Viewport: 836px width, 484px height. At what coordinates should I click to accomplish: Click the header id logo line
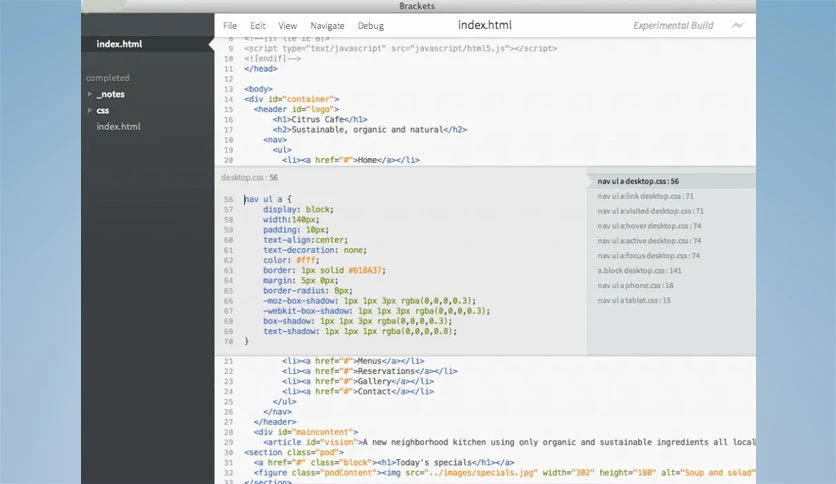296,109
